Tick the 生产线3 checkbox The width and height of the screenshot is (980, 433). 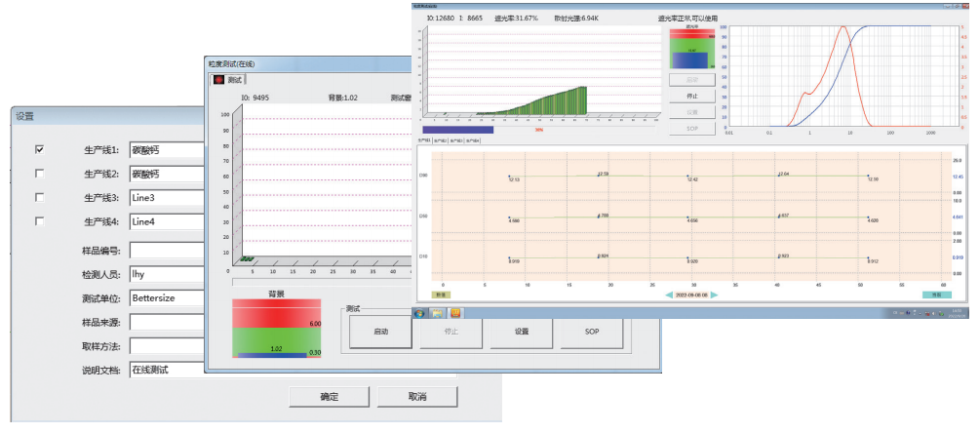(40, 197)
